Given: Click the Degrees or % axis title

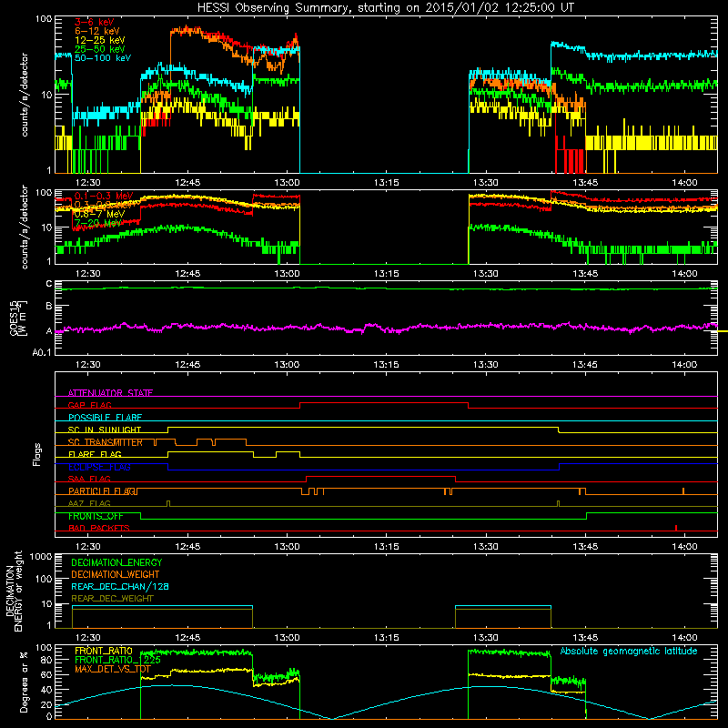Looking at the screenshot, I should [24, 682].
